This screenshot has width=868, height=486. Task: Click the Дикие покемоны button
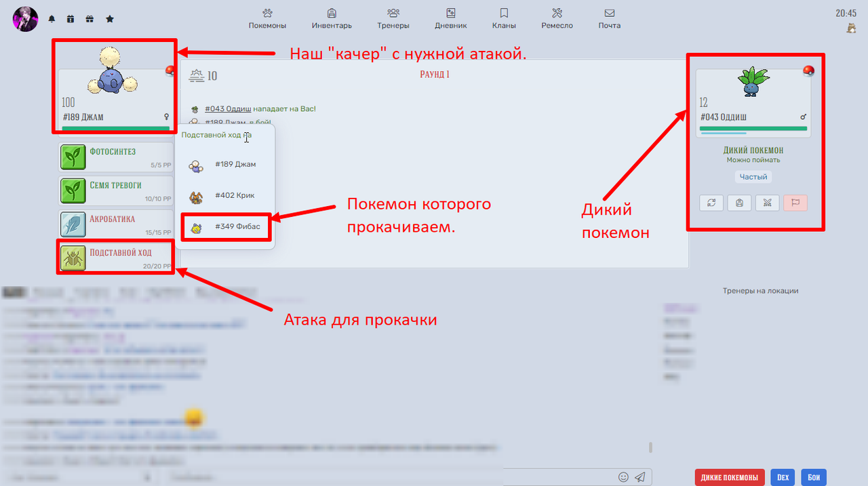click(x=730, y=477)
